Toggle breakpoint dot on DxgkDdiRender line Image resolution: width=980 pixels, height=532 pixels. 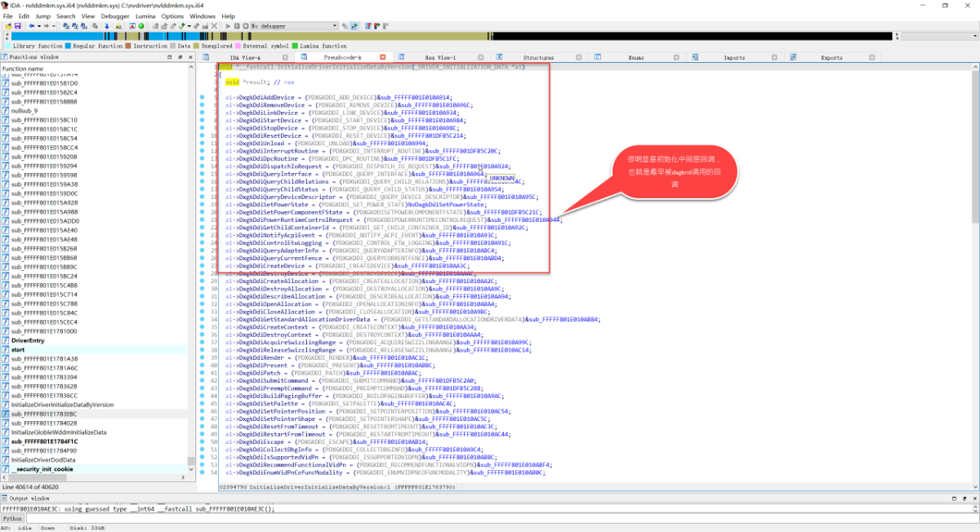[x=203, y=357]
